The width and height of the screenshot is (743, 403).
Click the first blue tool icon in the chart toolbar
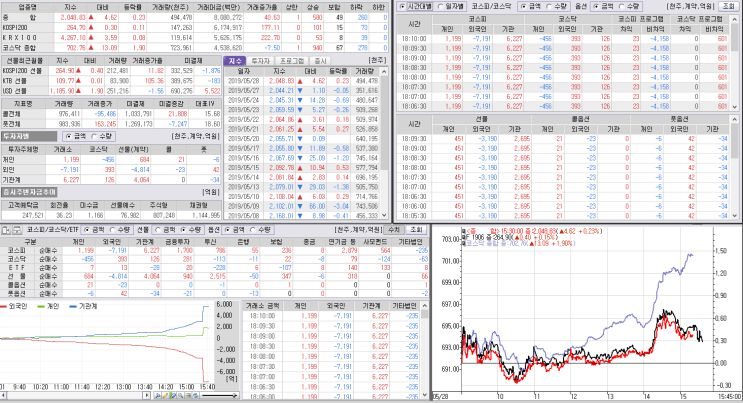click(x=158, y=395)
